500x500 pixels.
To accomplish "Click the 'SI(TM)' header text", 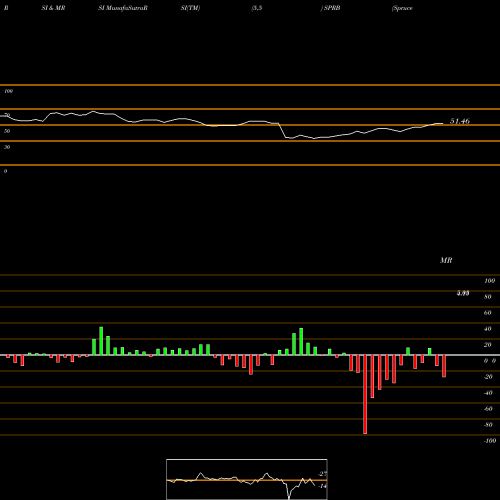I will point(190,8).
